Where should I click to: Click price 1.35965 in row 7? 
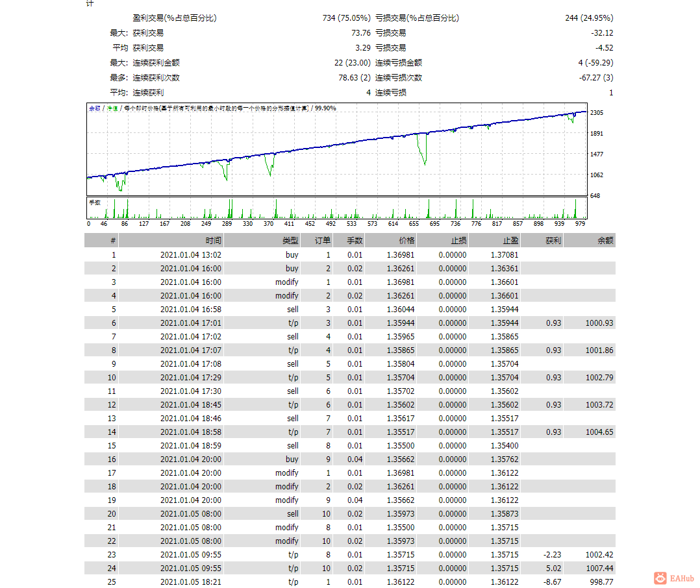(401, 336)
